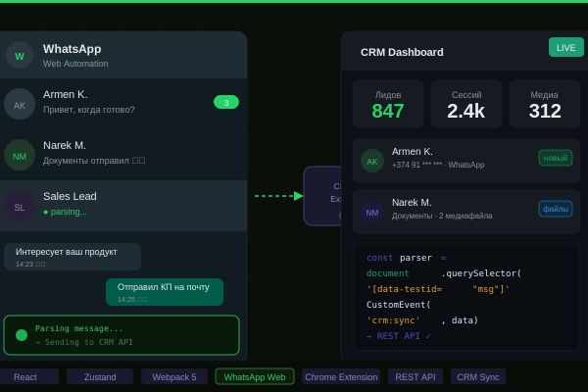The height and width of the screenshot is (392, 588).
Task: Open the Лидов 847 stat card
Action: (388, 104)
